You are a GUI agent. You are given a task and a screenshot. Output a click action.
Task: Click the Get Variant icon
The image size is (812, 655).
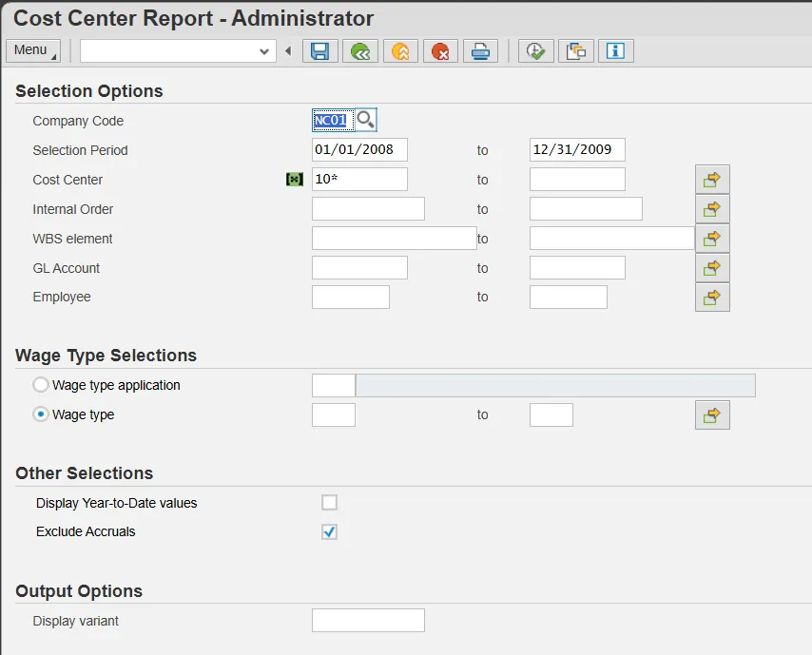tap(575, 51)
